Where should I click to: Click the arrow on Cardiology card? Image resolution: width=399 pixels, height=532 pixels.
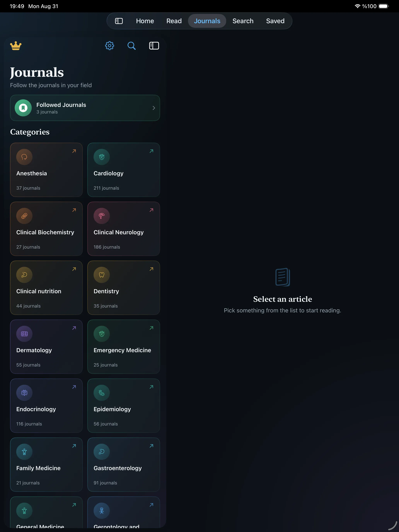coord(151,151)
